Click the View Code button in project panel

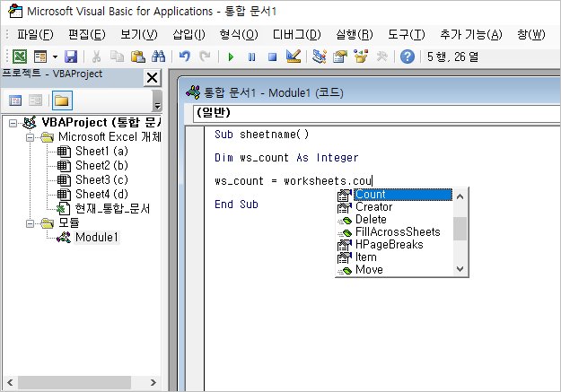15,100
